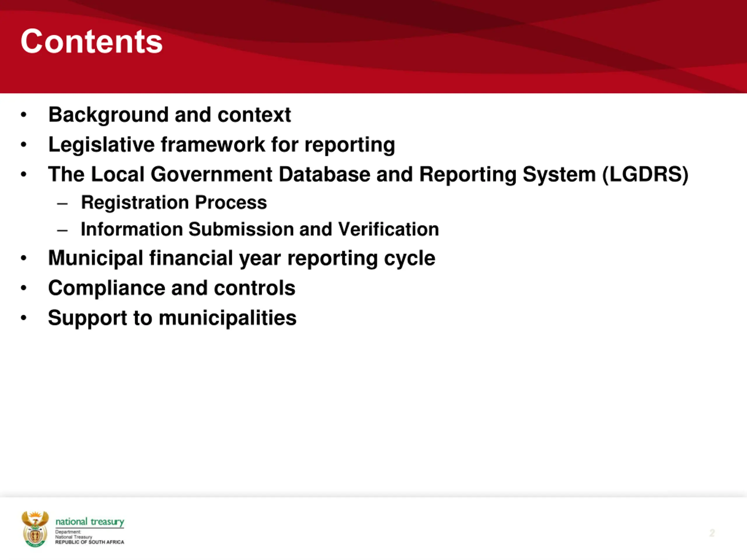
Task: Click the green national treasury logo text
Action: coord(90,522)
